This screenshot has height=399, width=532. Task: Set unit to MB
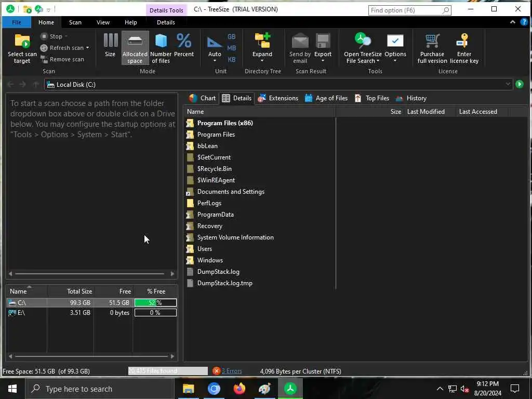231,48
